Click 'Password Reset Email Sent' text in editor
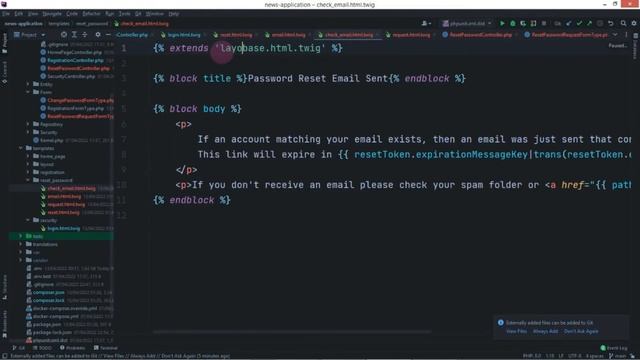 [318, 78]
